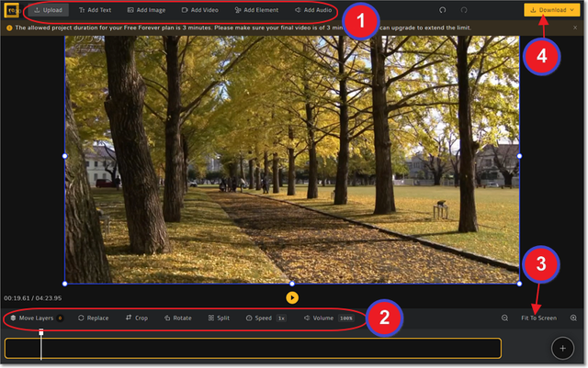Open the Add Image option
The width and height of the screenshot is (588, 368).
[147, 10]
